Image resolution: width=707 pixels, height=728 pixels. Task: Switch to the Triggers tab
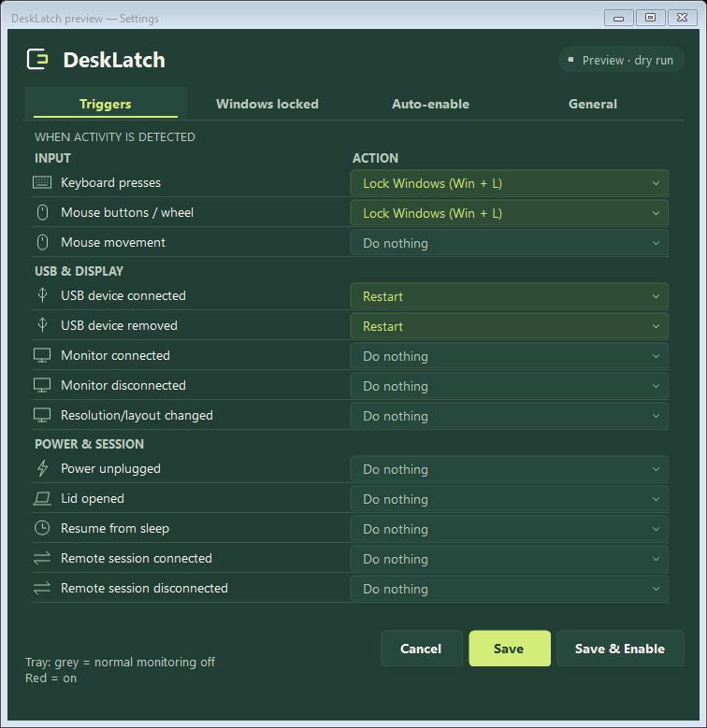pos(106,104)
